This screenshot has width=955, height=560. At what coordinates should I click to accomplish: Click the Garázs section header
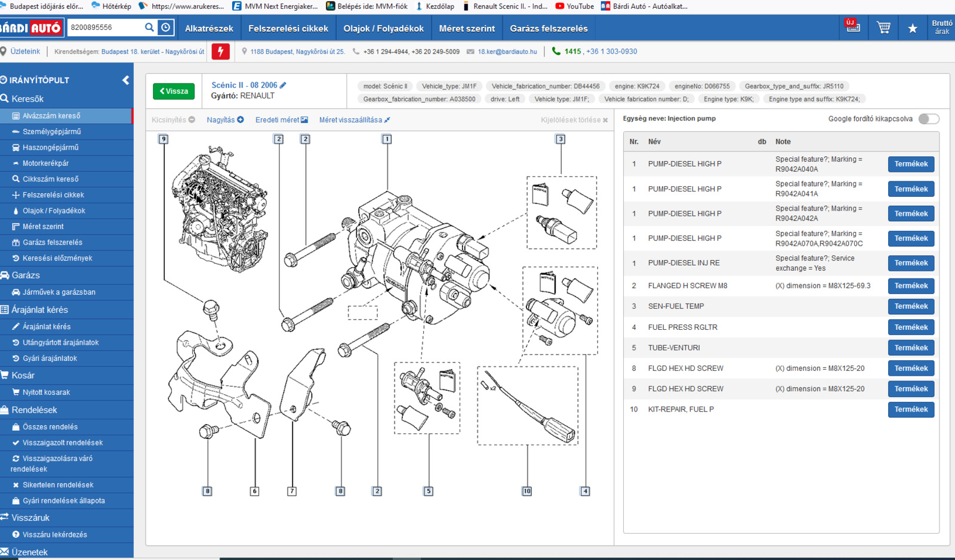click(26, 276)
